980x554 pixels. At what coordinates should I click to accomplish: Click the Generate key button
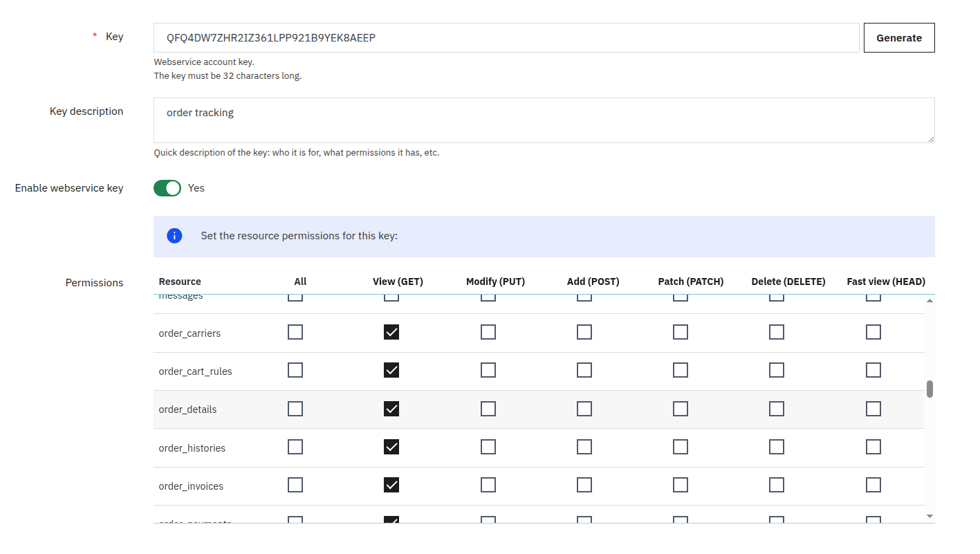[x=899, y=38]
